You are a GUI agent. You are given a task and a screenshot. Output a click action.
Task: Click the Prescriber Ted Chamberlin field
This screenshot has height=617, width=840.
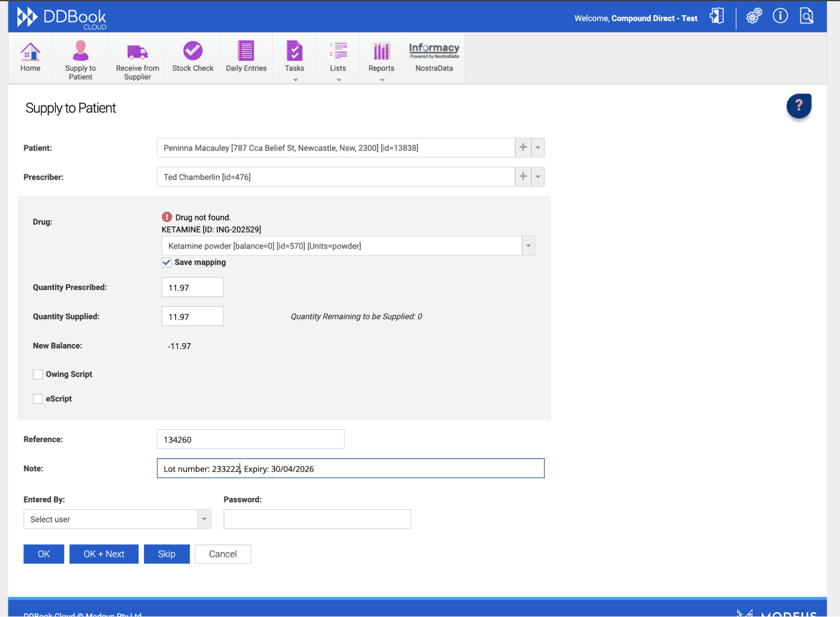click(x=336, y=177)
